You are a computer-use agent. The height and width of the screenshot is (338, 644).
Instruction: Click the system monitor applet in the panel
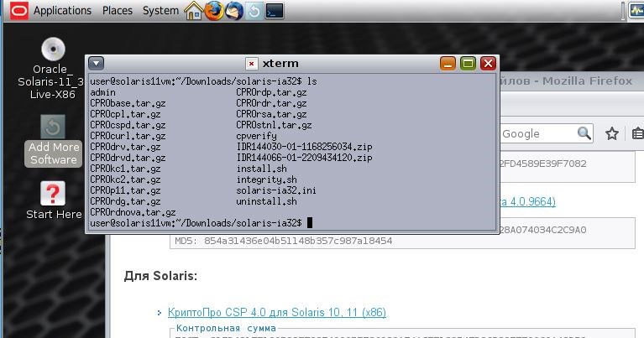(x=636, y=11)
